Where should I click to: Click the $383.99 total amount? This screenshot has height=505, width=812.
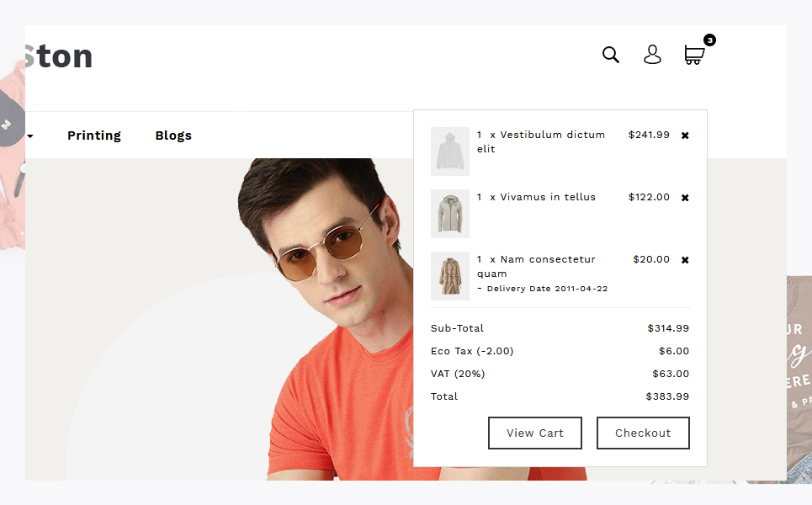667,396
